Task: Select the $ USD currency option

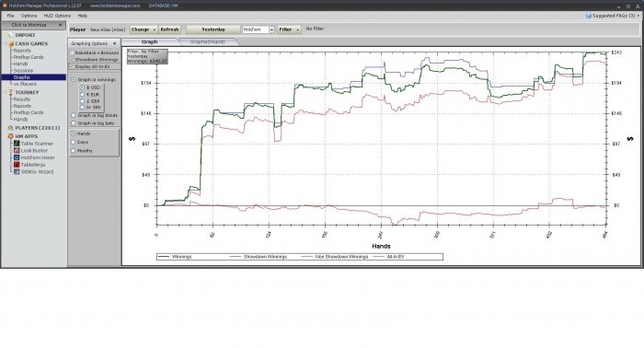Action: coord(82,87)
